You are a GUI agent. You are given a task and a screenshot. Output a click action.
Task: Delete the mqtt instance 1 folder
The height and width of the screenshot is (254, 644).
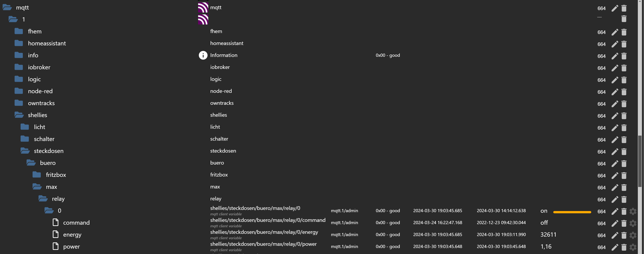[624, 19]
